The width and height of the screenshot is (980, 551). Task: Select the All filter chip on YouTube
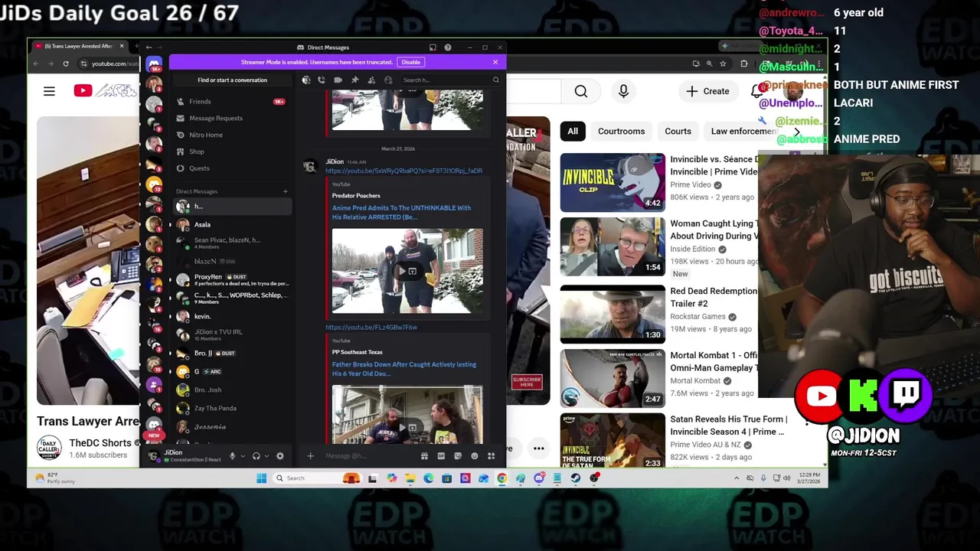pos(573,132)
